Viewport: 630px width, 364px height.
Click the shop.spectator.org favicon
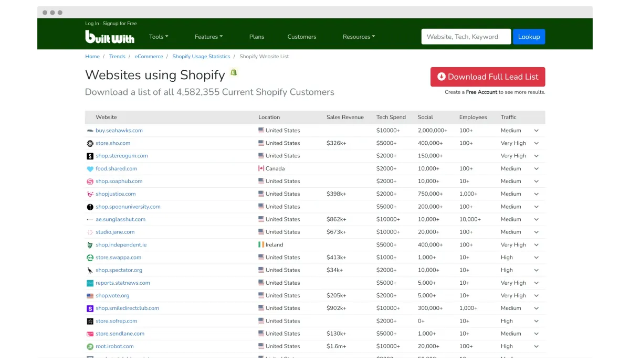(90, 270)
